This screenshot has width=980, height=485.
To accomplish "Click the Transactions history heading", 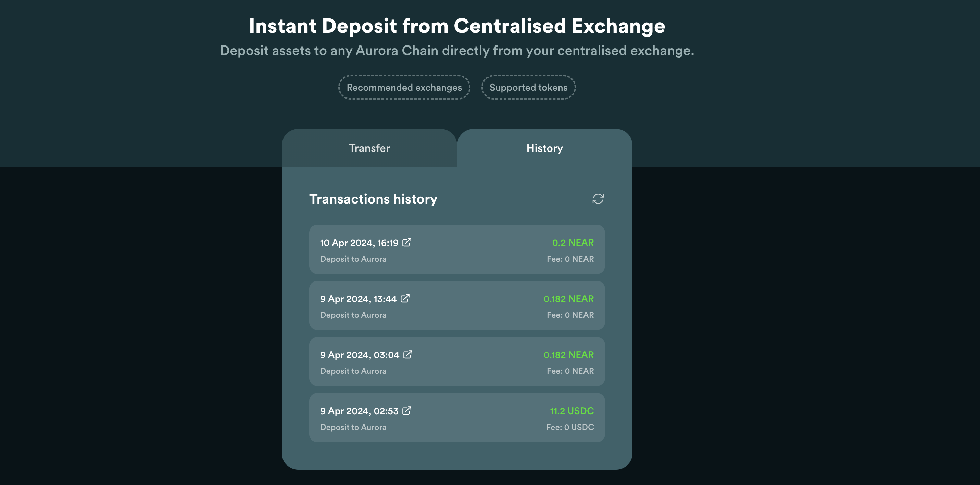I will point(374,199).
